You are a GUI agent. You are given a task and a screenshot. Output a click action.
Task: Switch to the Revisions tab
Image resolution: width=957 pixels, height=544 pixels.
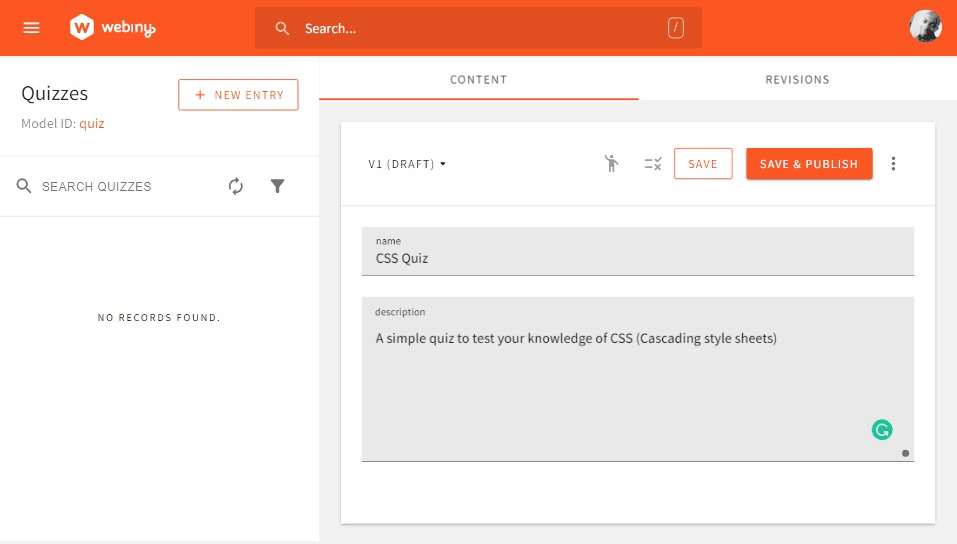[x=797, y=80]
